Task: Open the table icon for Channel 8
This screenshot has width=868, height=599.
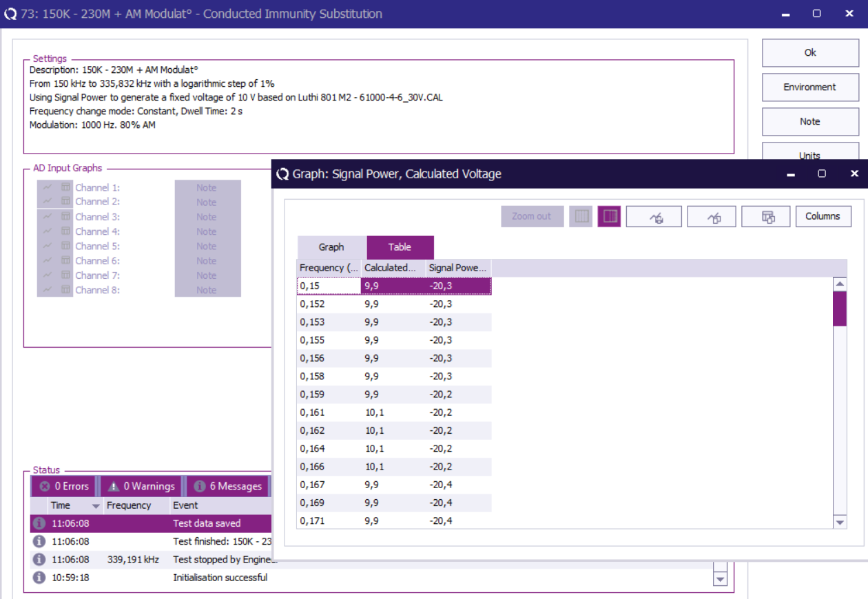Action: [x=65, y=290]
